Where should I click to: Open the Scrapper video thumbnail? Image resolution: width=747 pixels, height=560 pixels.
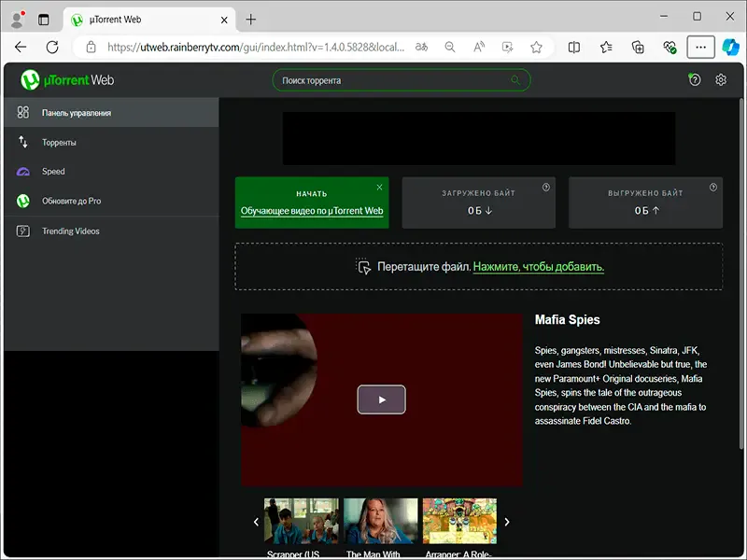(x=301, y=521)
